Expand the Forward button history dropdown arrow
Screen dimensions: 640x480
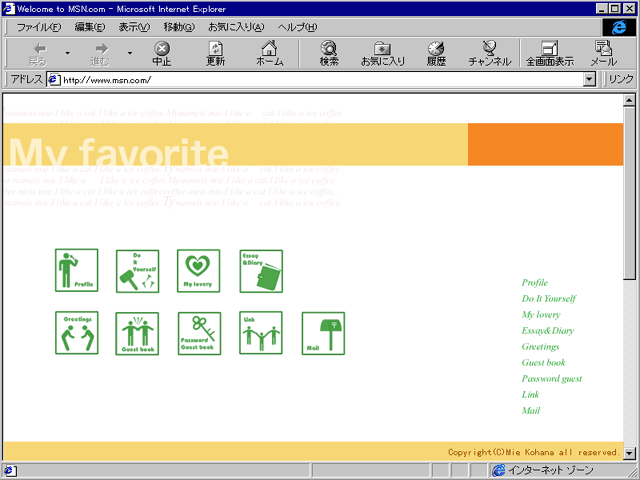click(x=129, y=52)
